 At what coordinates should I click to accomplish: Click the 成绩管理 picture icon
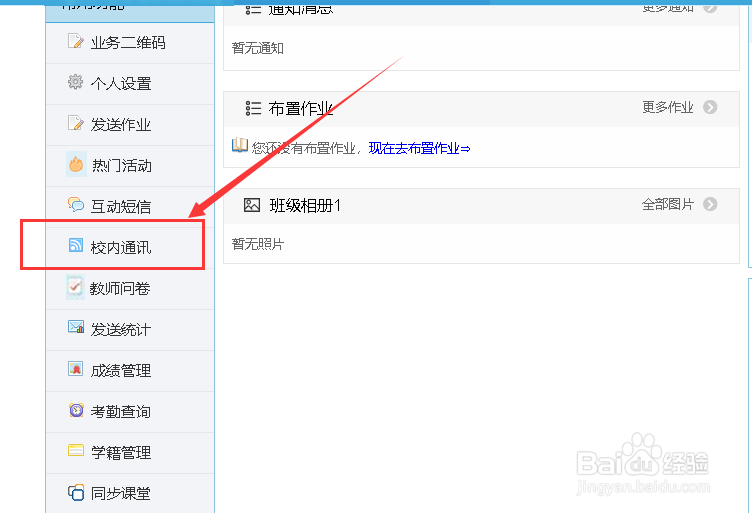click(76, 369)
